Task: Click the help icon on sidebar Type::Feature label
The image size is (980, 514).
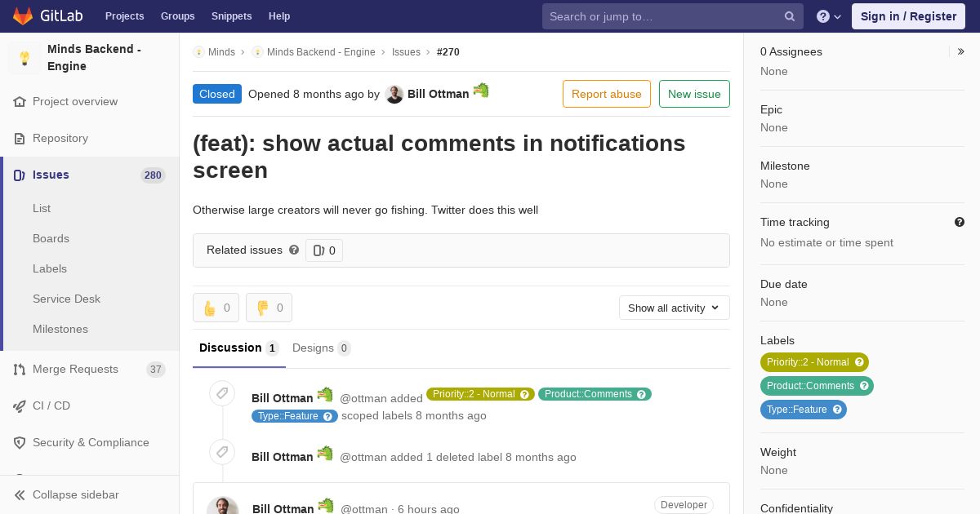Action: (x=837, y=410)
